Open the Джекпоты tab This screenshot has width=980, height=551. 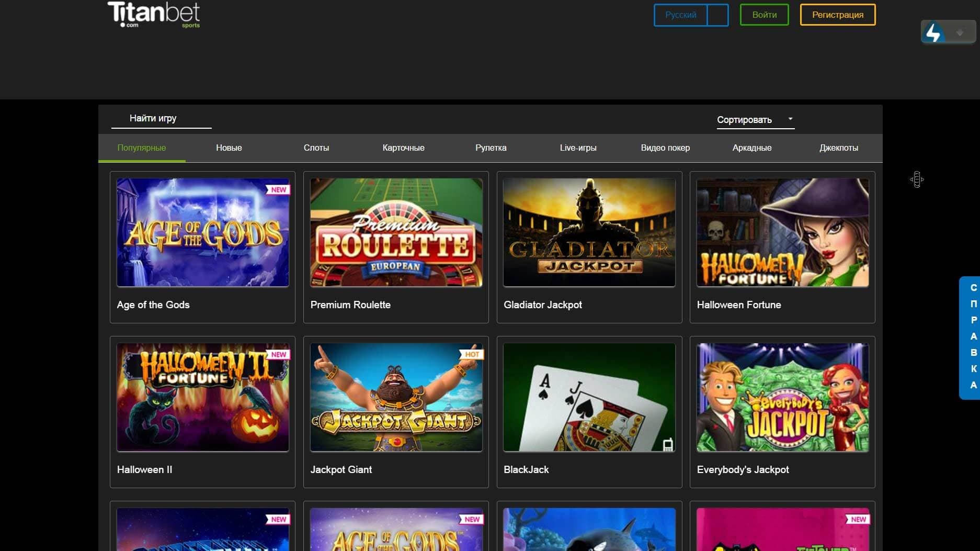pos(839,148)
